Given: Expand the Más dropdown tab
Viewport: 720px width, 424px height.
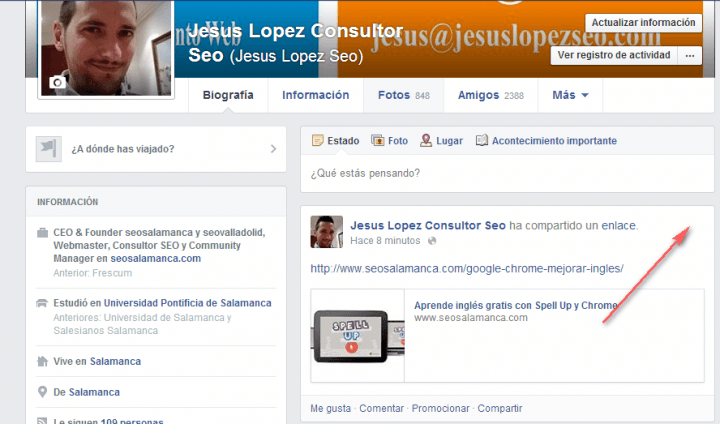Looking at the screenshot, I should point(570,95).
